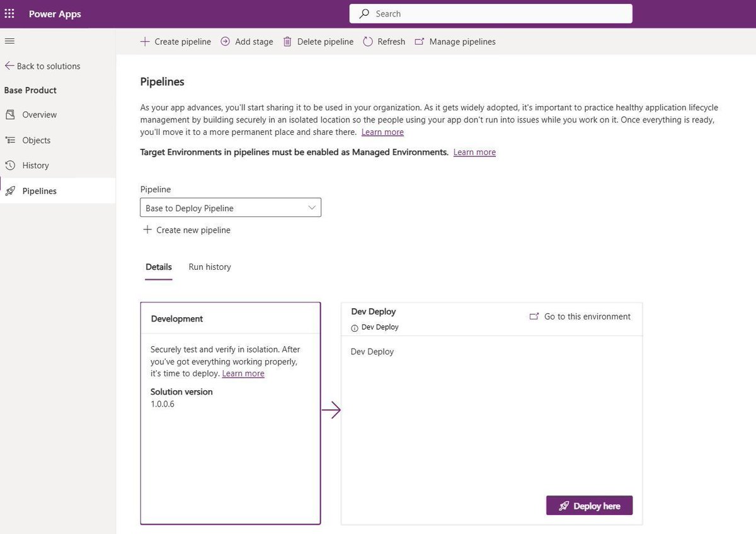The image size is (756, 534).
Task: Click the plus icon beside Create pipeline
Action: pyautogui.click(x=145, y=42)
